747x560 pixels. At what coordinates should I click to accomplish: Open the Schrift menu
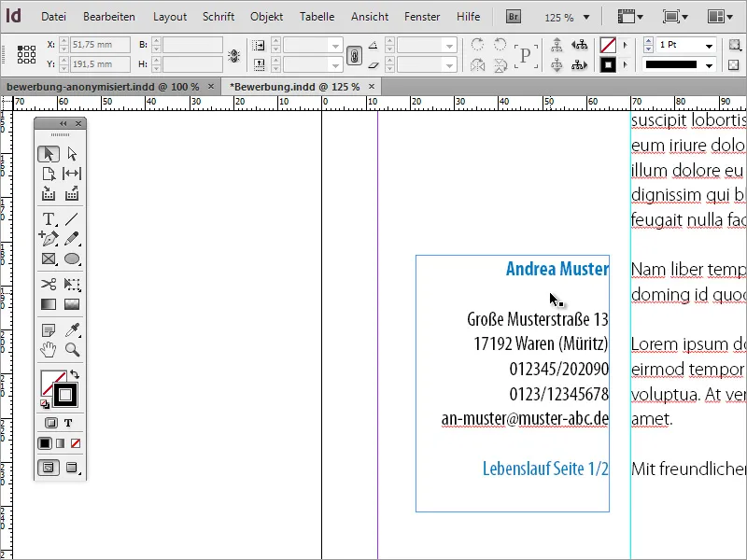coord(218,17)
